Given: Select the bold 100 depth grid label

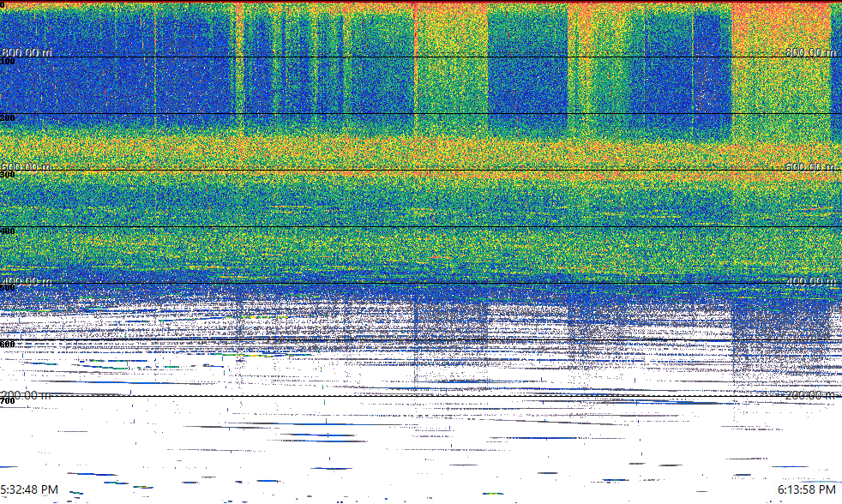Looking at the screenshot, I should point(8,62).
